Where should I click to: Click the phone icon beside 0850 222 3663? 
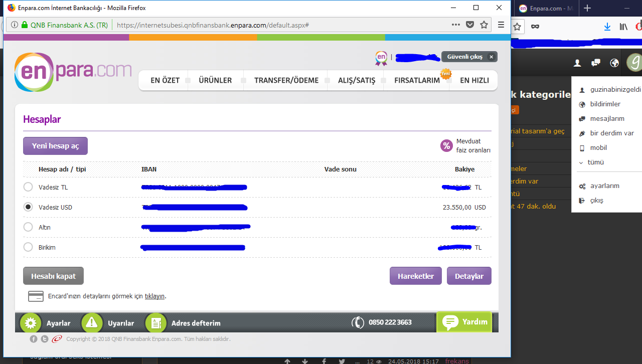click(358, 322)
